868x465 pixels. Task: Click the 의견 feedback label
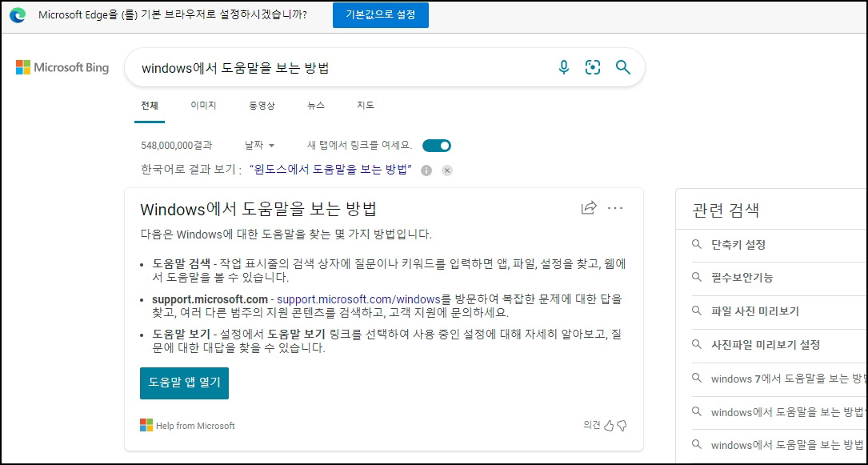coord(592,425)
